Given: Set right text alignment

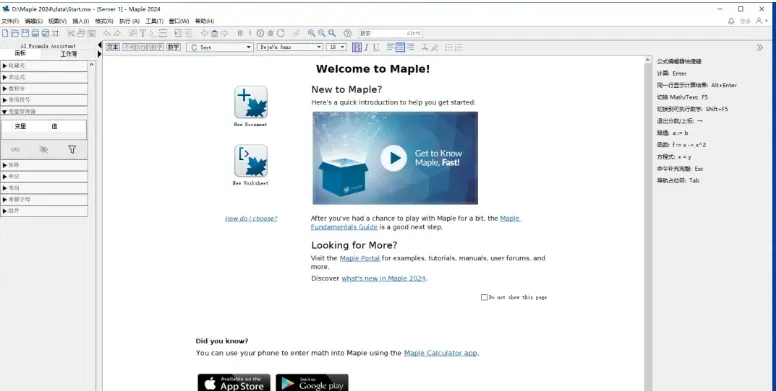Looking at the screenshot, I should pos(410,47).
